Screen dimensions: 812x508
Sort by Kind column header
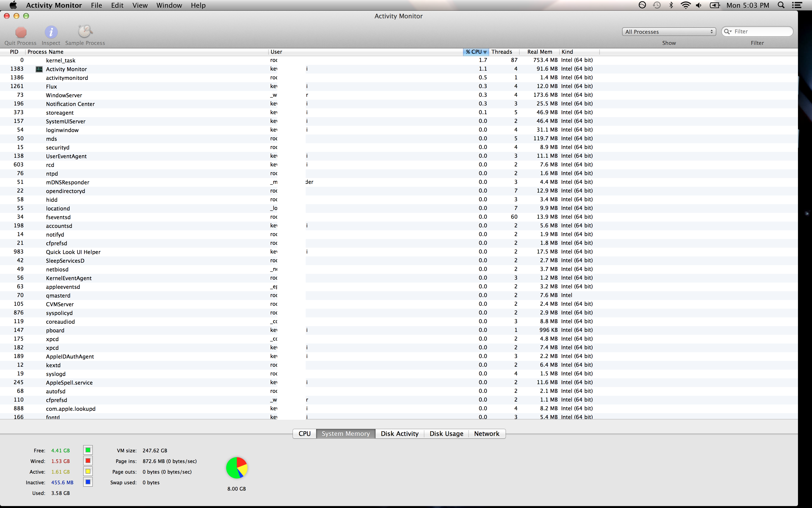[x=580, y=52]
